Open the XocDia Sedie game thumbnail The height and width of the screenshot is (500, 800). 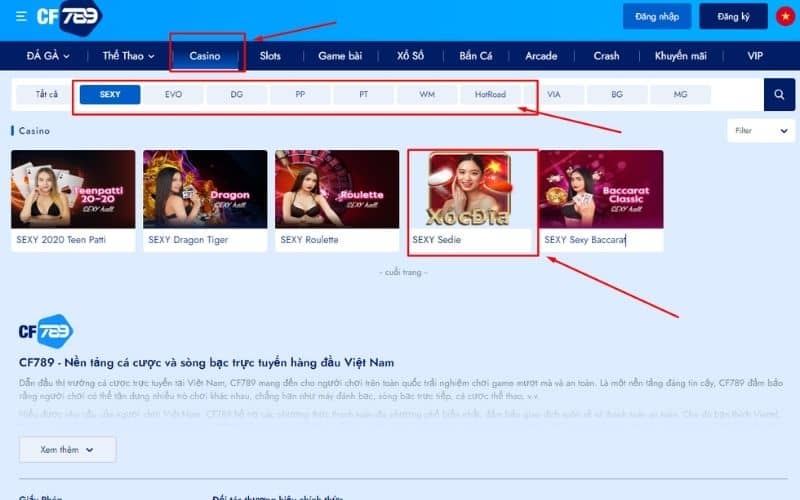[x=469, y=189]
